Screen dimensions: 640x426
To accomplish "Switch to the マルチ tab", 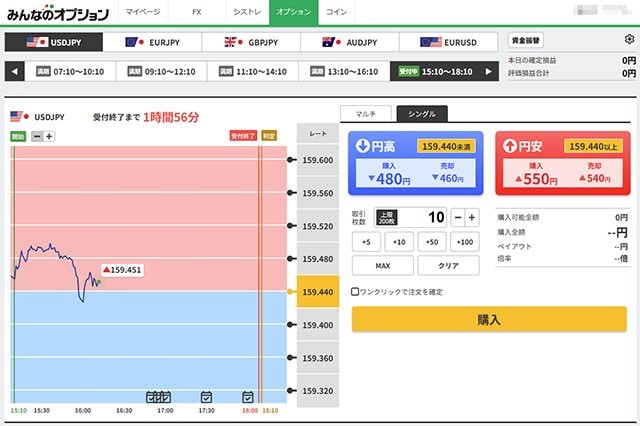I will 366,114.
